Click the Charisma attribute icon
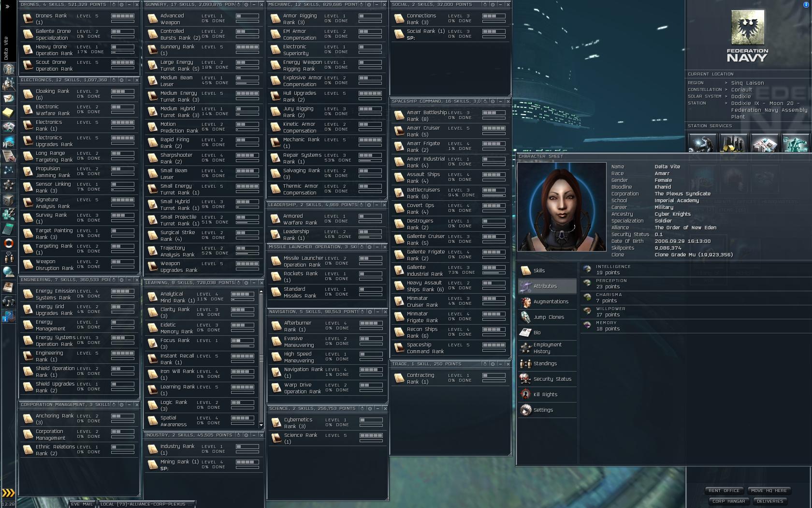 pos(587,298)
